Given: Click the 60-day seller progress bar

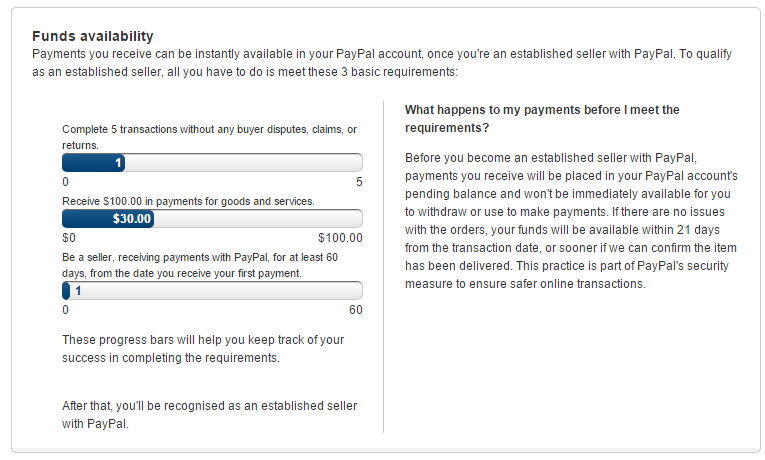Looking at the screenshot, I should coord(212,291).
